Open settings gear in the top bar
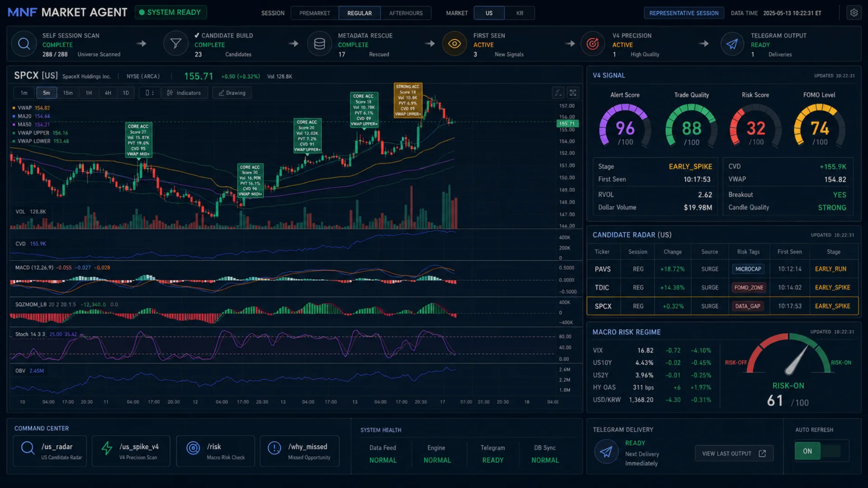The width and height of the screenshot is (868, 488). [x=854, y=13]
